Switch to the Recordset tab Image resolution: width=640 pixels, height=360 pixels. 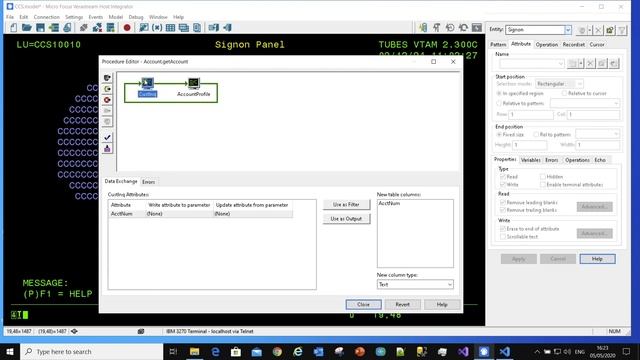point(573,44)
